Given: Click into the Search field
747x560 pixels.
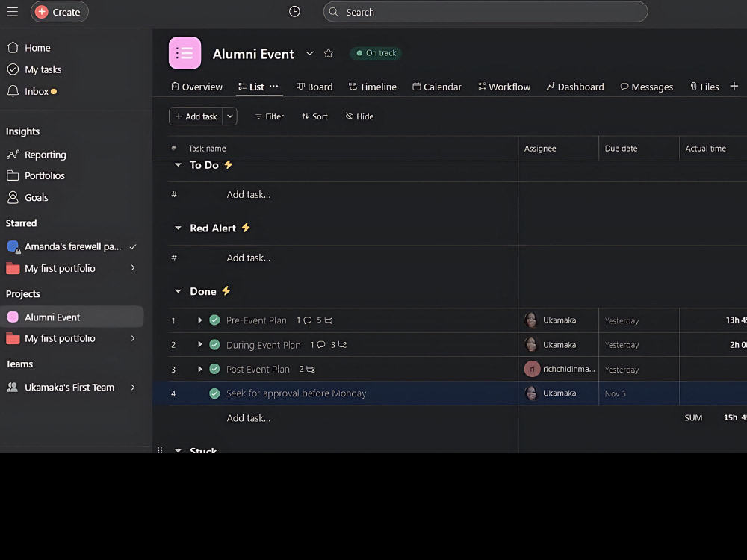Looking at the screenshot, I should [x=485, y=12].
